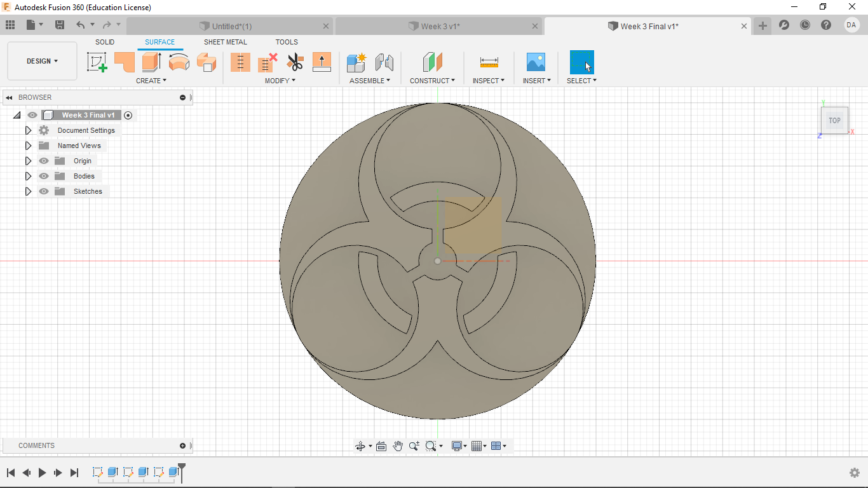
Task: Play the timeline history
Action: [x=43, y=473]
